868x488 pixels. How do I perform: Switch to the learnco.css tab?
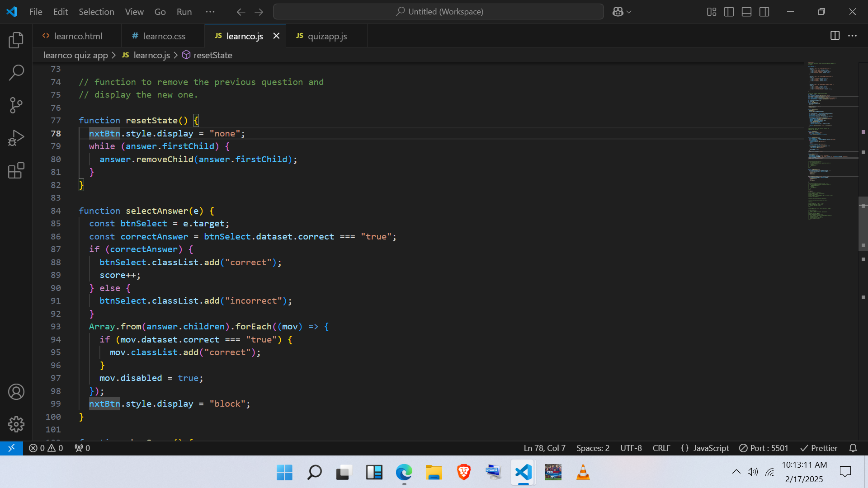click(163, 36)
